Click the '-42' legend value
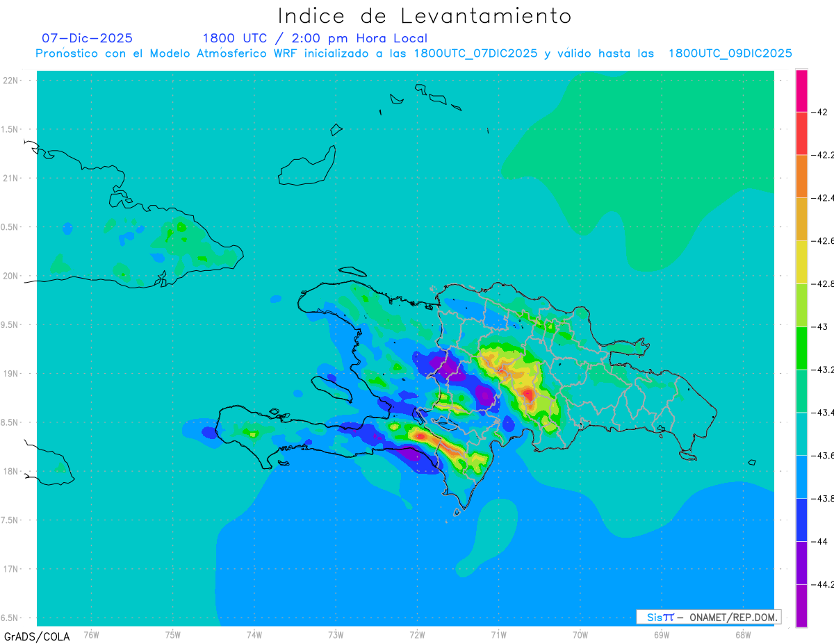 point(819,112)
